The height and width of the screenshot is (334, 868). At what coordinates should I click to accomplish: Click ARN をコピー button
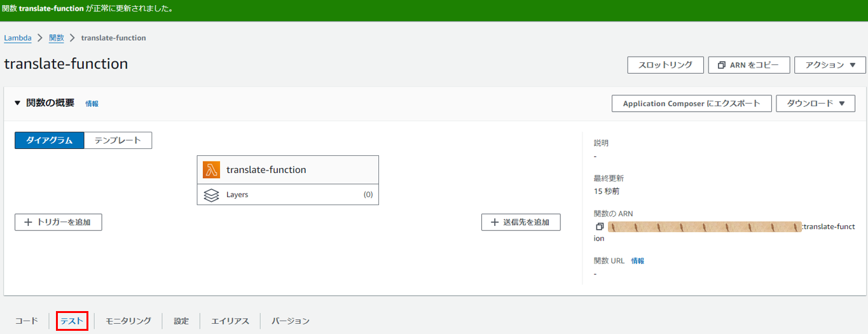coord(749,65)
